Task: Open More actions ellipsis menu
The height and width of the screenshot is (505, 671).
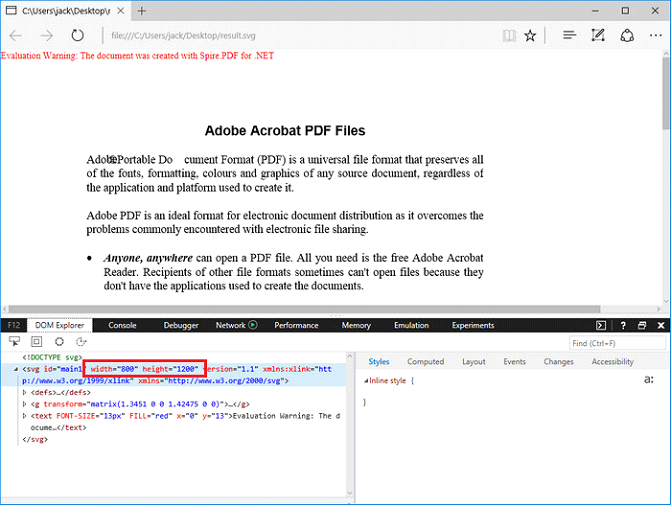Action: click(656, 36)
